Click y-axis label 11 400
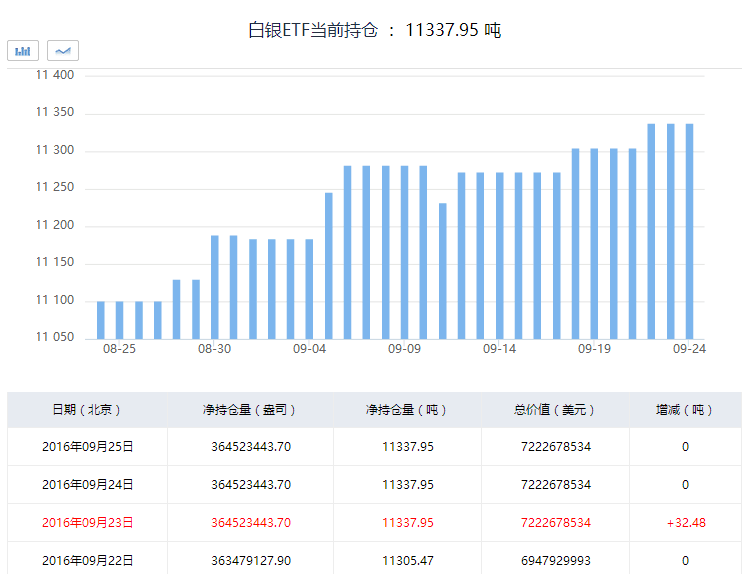The image size is (743, 574). tap(55, 75)
